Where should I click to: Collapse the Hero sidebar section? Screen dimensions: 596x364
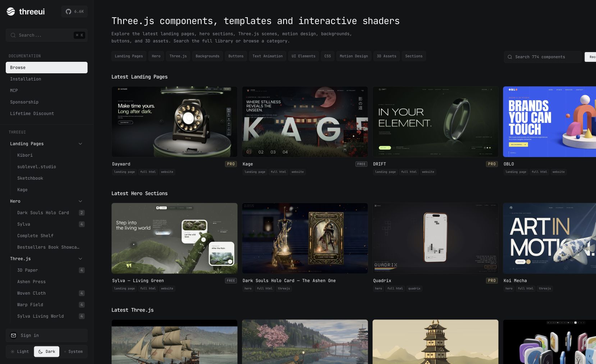pos(81,201)
